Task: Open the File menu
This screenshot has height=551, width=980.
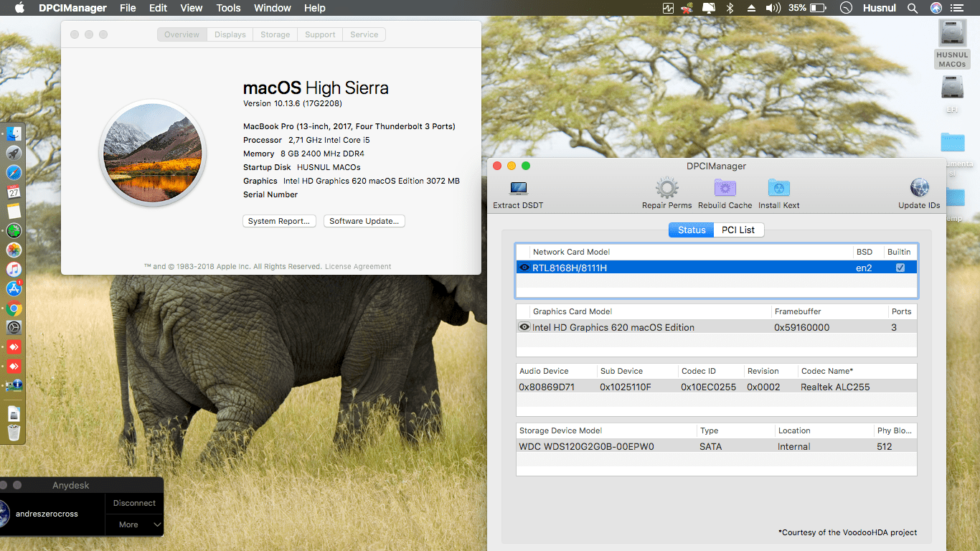Action: pyautogui.click(x=128, y=8)
